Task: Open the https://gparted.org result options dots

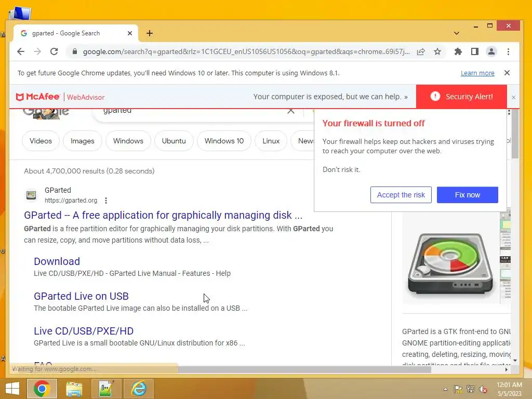Action: tap(106, 201)
